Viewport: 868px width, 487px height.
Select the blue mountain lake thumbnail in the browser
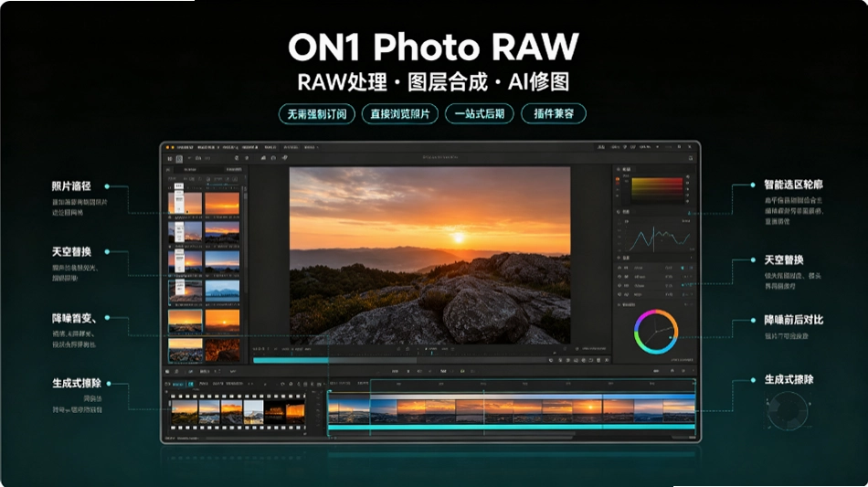point(223,291)
